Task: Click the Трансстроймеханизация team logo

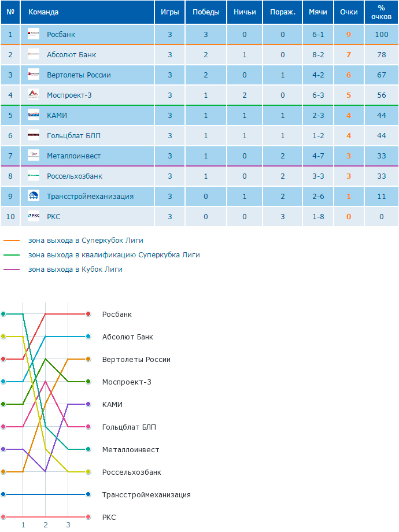Action: [x=34, y=196]
